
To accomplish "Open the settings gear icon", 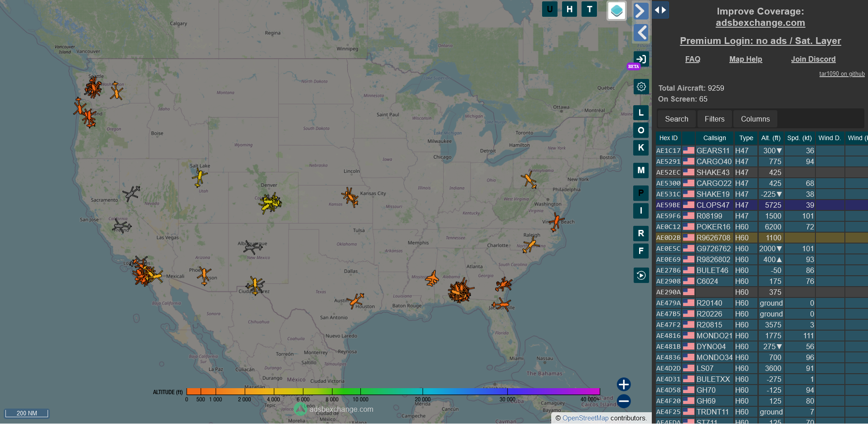I will point(641,87).
